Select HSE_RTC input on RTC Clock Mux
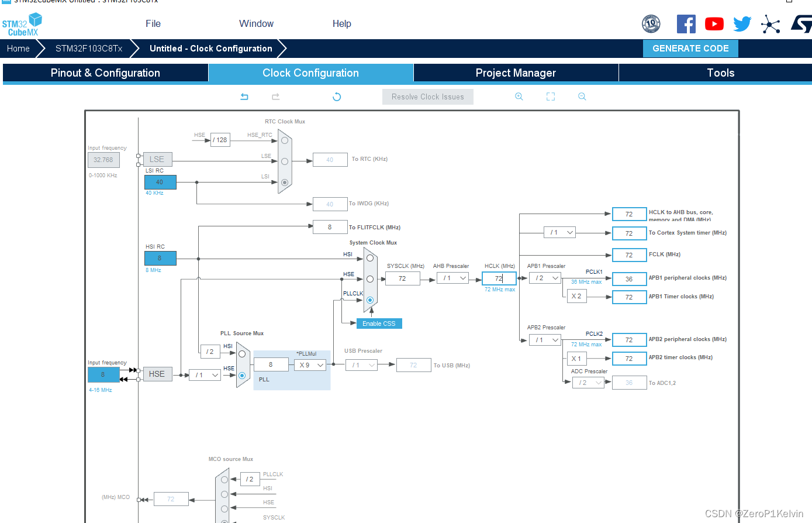This screenshot has height=523, width=812. tap(285, 140)
